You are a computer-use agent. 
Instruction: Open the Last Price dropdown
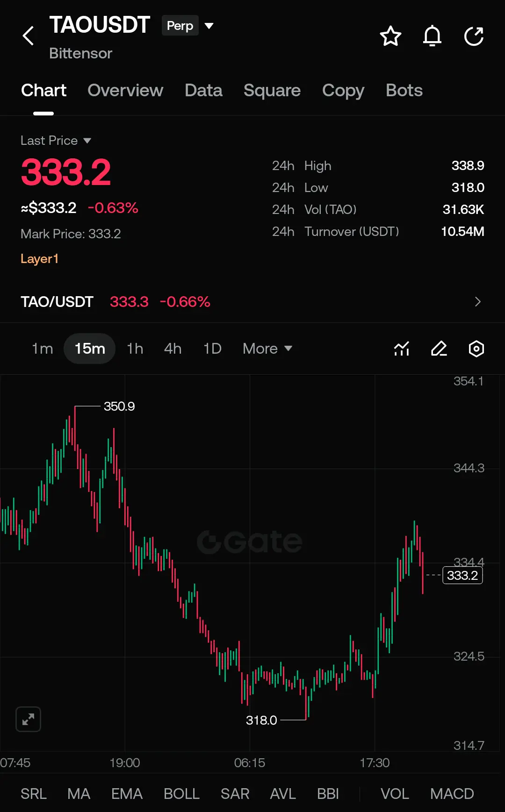coord(56,141)
